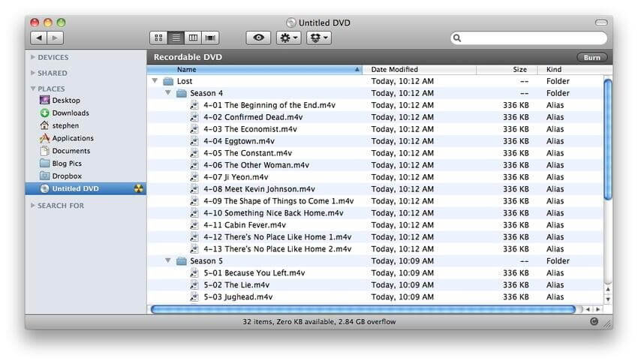Expand the DEVICES sidebar section
The height and width of the screenshot is (364, 638).
[33, 57]
